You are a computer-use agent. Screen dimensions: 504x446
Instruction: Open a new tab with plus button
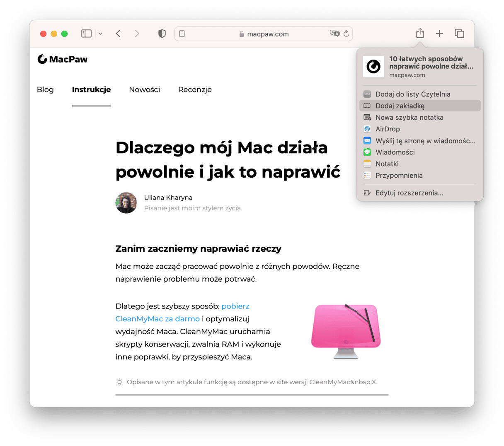click(x=439, y=34)
